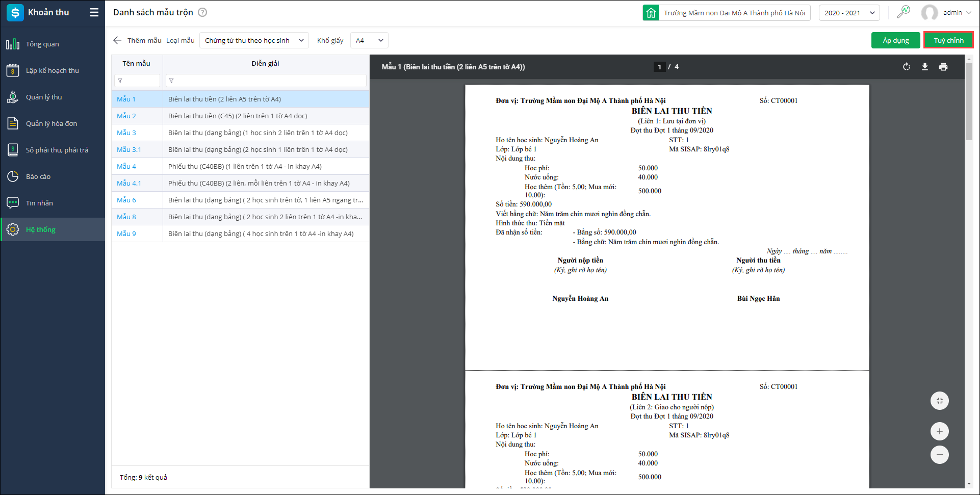Click fit-to-page button in preview
This screenshot has width=980, height=495.
(x=940, y=401)
